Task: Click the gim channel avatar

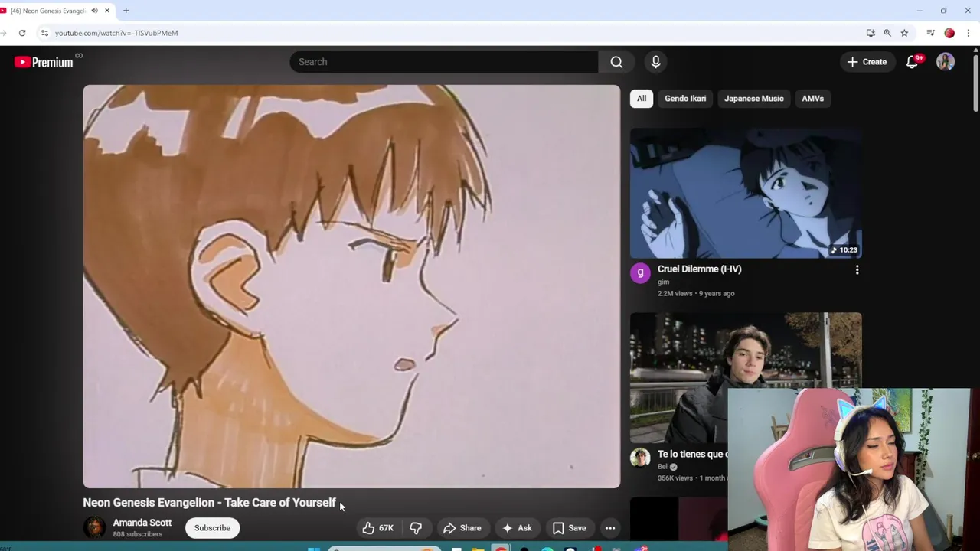Action: (x=640, y=273)
